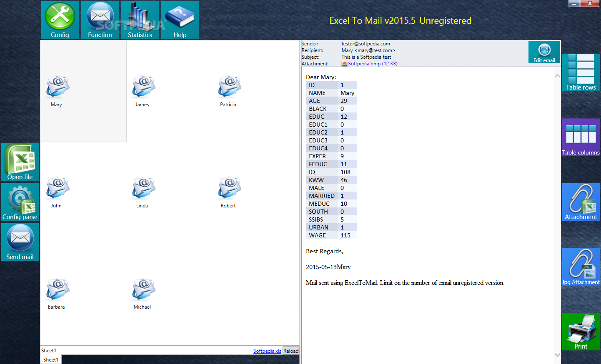Select Mary's email envelope
Screen dimensions: 601x364
[x=58, y=87]
